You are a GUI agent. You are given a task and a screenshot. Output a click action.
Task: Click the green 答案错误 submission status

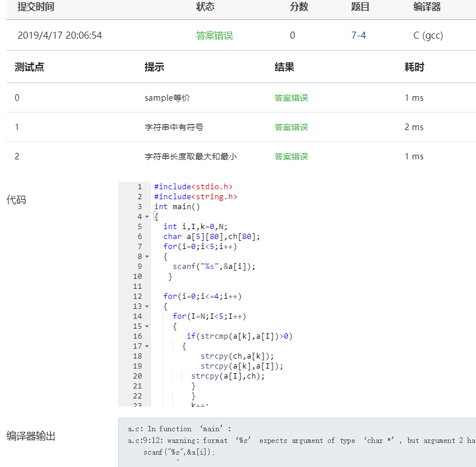(x=214, y=36)
